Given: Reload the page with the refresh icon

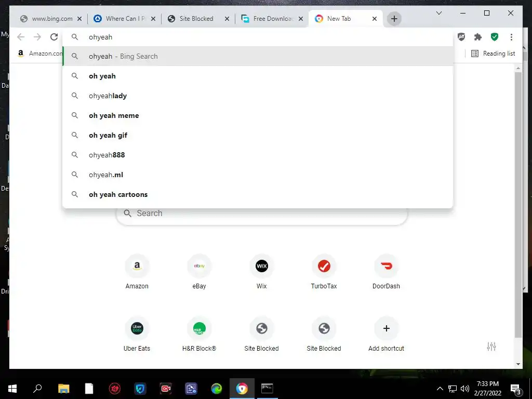Looking at the screenshot, I should pyautogui.click(x=54, y=37).
